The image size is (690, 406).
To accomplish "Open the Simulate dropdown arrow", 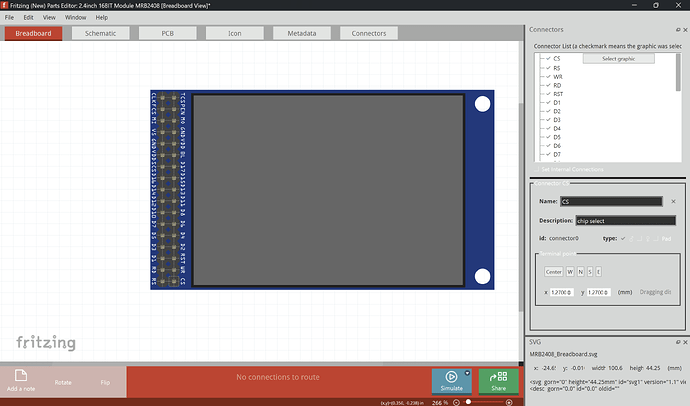I will tap(467, 373).
